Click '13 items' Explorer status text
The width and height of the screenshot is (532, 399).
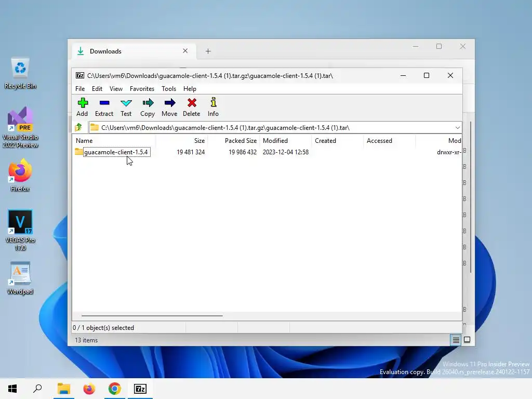click(86, 340)
